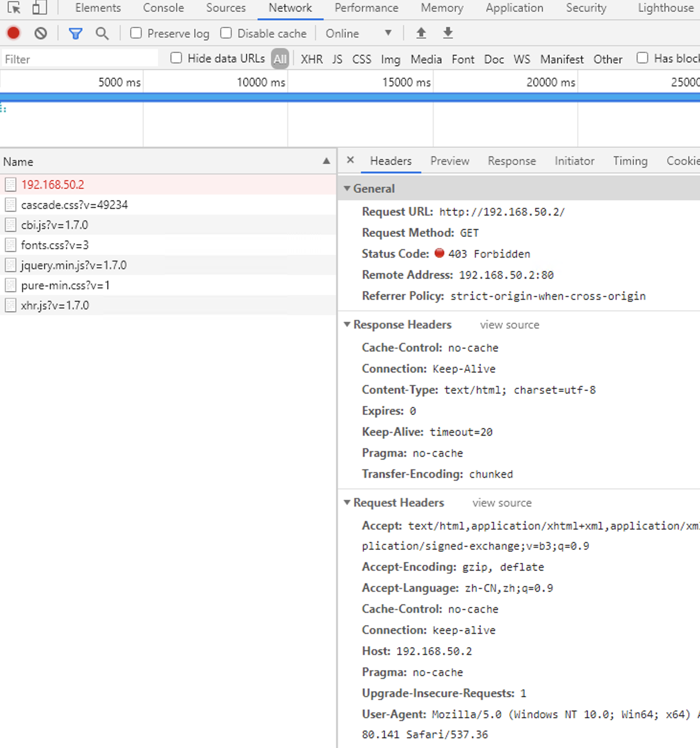The width and height of the screenshot is (700, 748).
Task: Select the cascade.css?v=49234 request
Action: [x=74, y=204]
